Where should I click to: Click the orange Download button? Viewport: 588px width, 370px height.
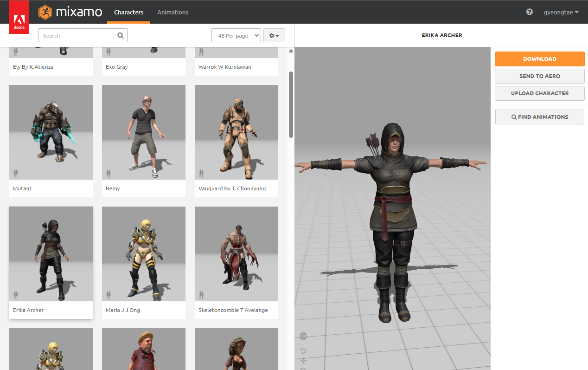pyautogui.click(x=540, y=59)
